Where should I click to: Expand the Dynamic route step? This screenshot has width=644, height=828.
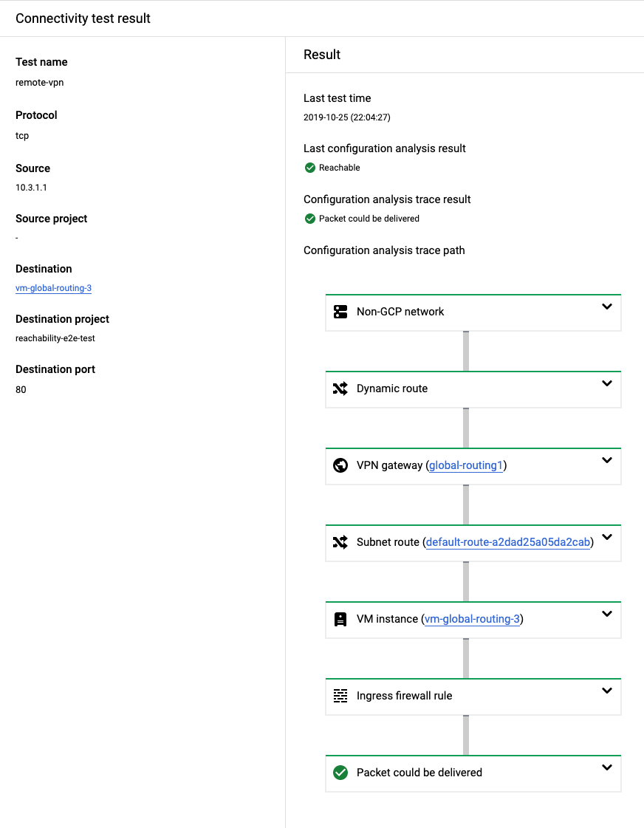click(607, 383)
